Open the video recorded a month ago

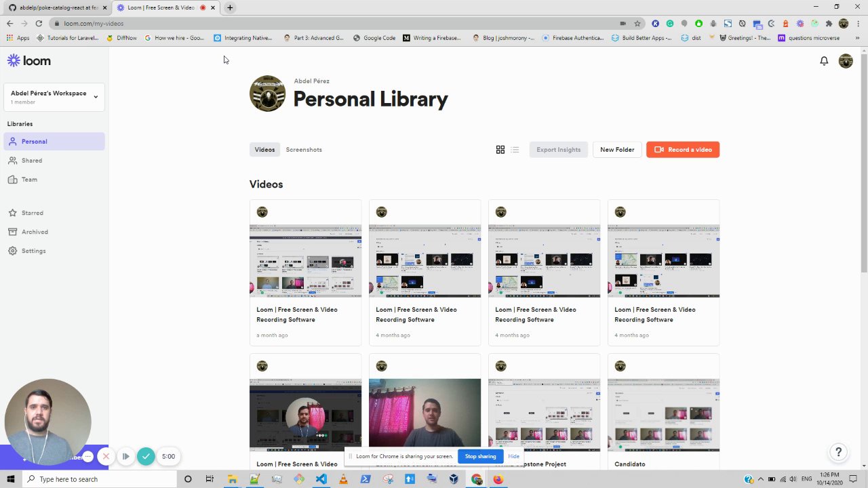[305, 272]
